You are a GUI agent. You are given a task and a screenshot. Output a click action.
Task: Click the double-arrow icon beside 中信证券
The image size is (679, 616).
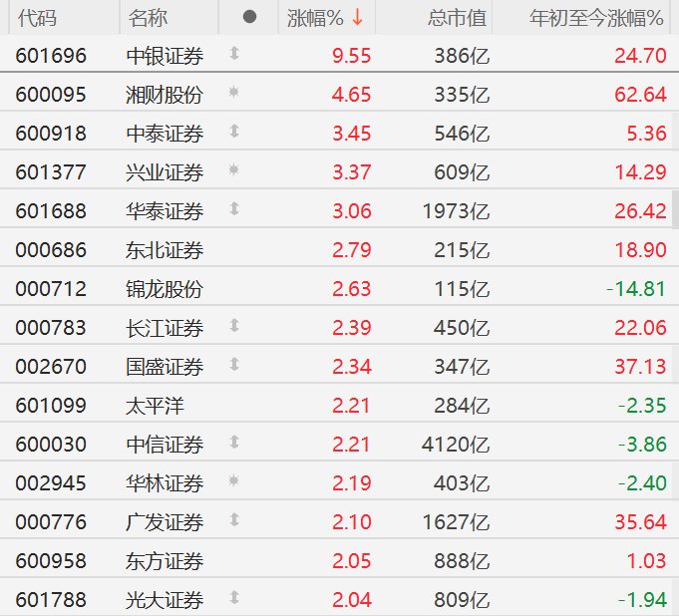[x=234, y=443]
